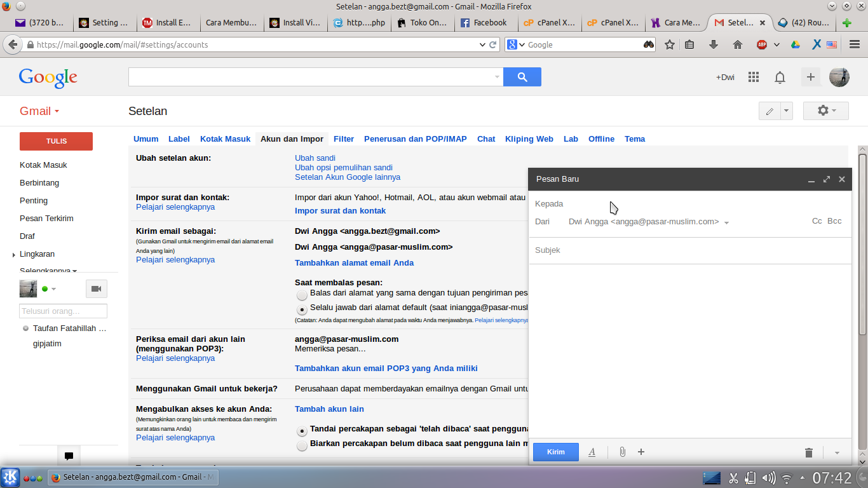This screenshot has height=488, width=868.
Task: Select 'Biarkan percakapan belum dibaca' radio
Action: pyautogui.click(x=302, y=445)
